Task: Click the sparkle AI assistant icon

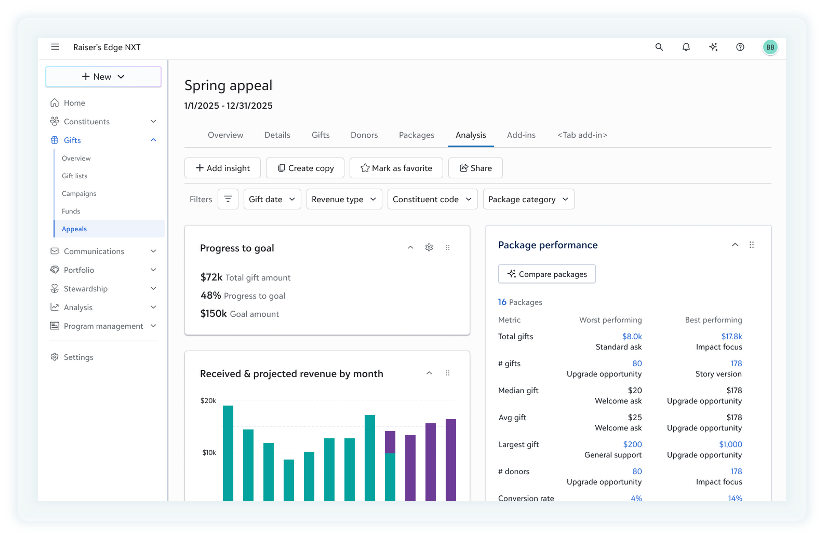Action: [x=713, y=47]
